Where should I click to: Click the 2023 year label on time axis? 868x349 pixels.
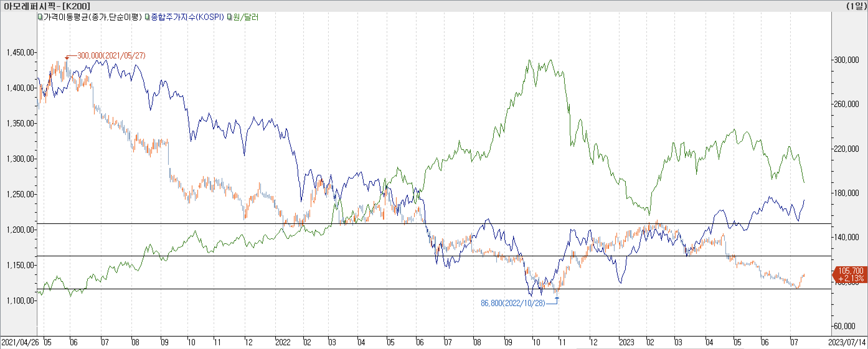point(626,342)
